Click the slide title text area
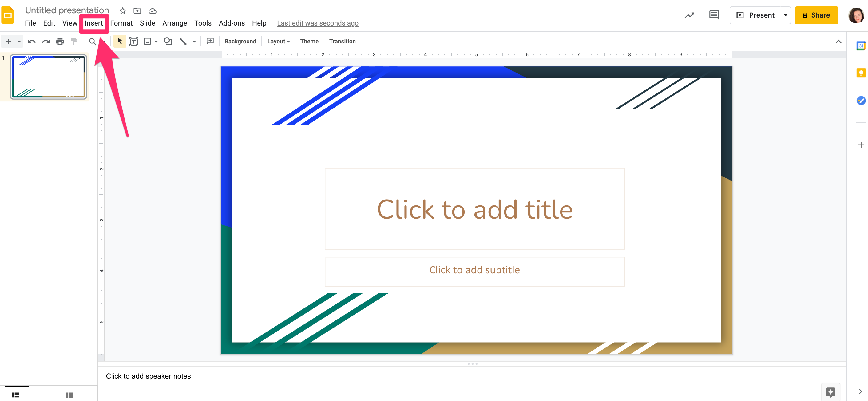 [x=474, y=209]
